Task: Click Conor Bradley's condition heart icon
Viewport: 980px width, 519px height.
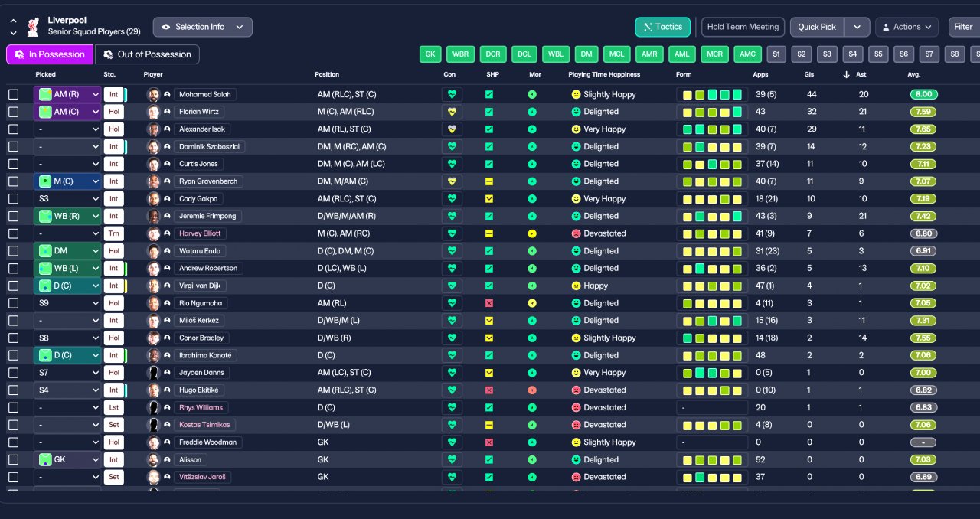Action: 452,338
